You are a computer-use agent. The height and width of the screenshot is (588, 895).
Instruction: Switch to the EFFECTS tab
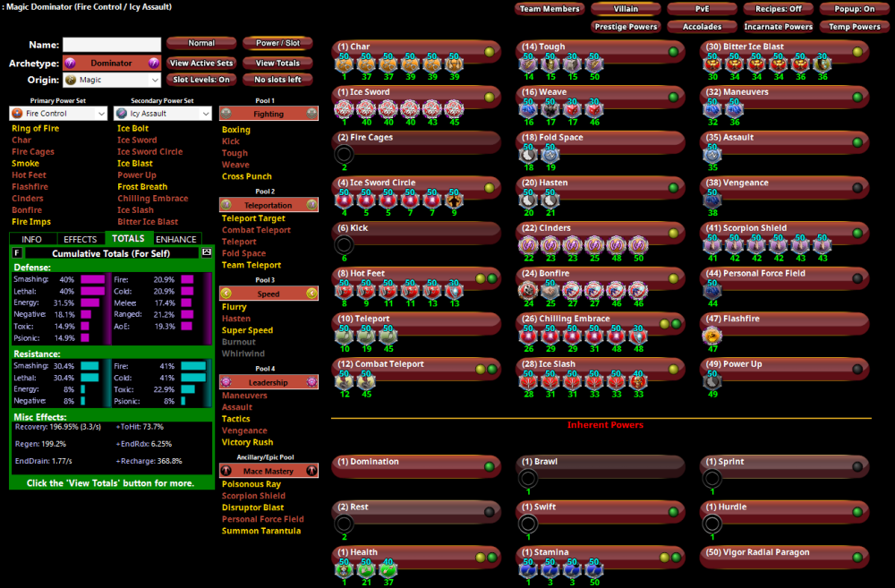tap(81, 239)
